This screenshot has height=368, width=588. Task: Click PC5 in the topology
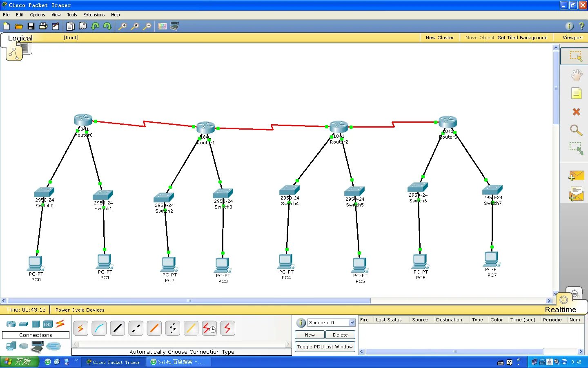click(360, 265)
